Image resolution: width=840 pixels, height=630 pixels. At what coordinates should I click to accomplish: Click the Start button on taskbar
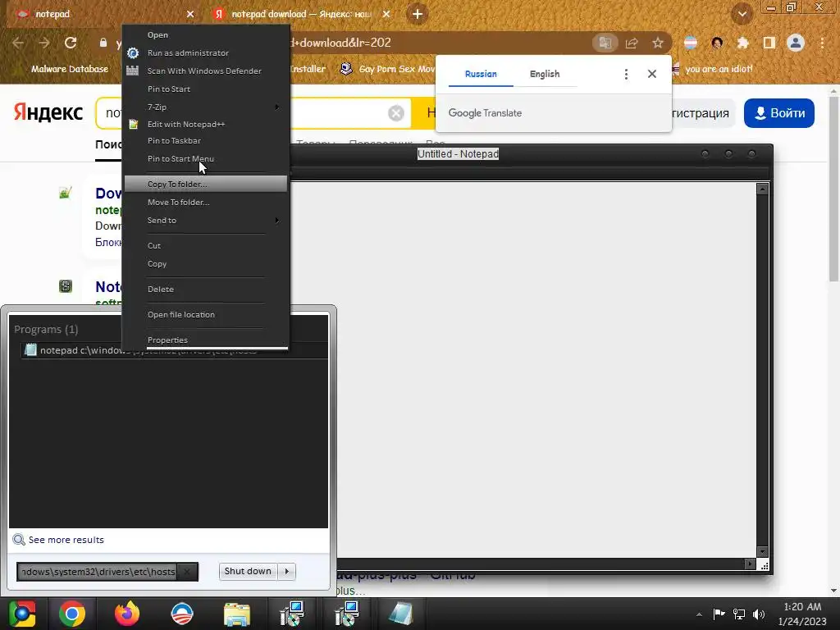22,614
